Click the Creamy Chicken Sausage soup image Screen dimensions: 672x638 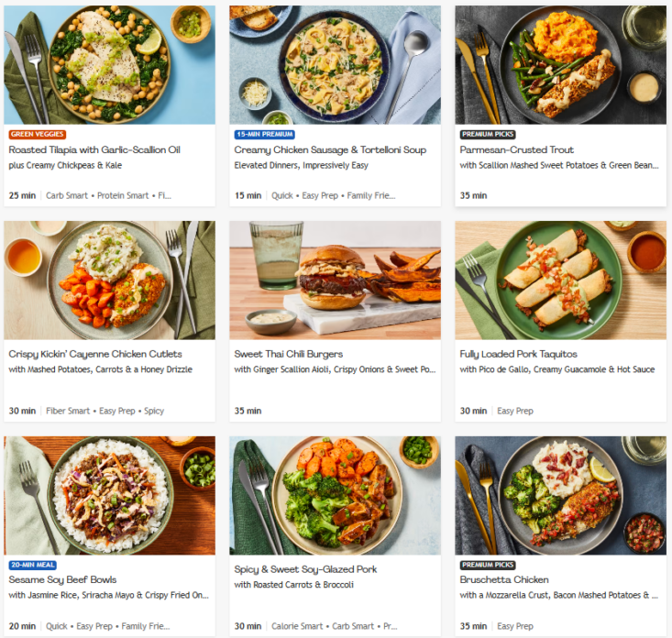[x=335, y=64]
